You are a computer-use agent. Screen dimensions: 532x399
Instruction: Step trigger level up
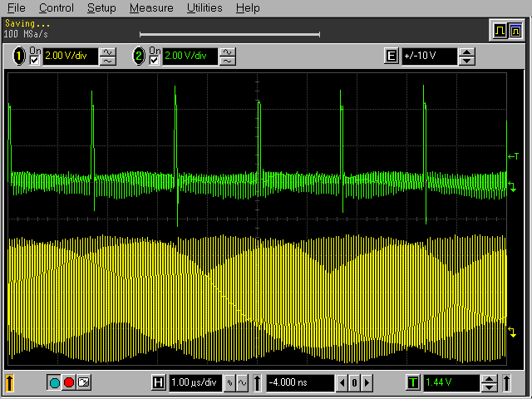click(x=489, y=379)
